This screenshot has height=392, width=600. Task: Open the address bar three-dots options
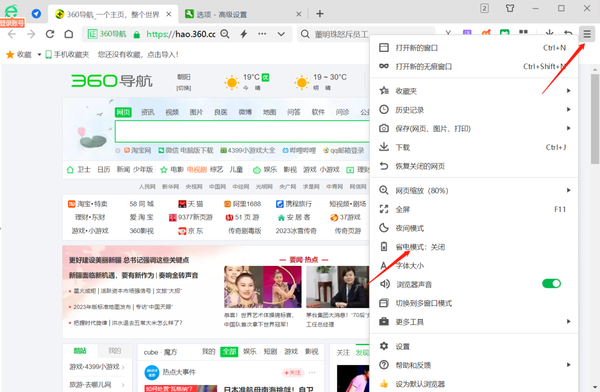coord(262,34)
